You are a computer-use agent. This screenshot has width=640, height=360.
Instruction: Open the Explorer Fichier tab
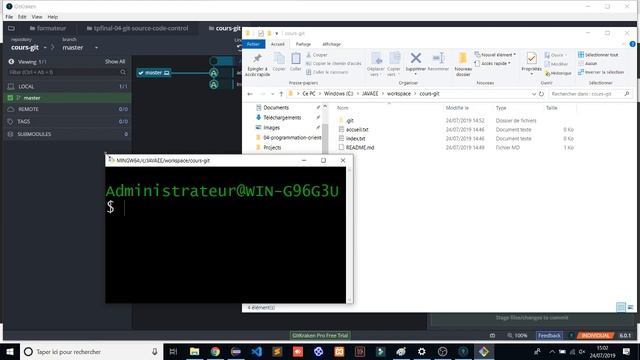click(x=253, y=44)
